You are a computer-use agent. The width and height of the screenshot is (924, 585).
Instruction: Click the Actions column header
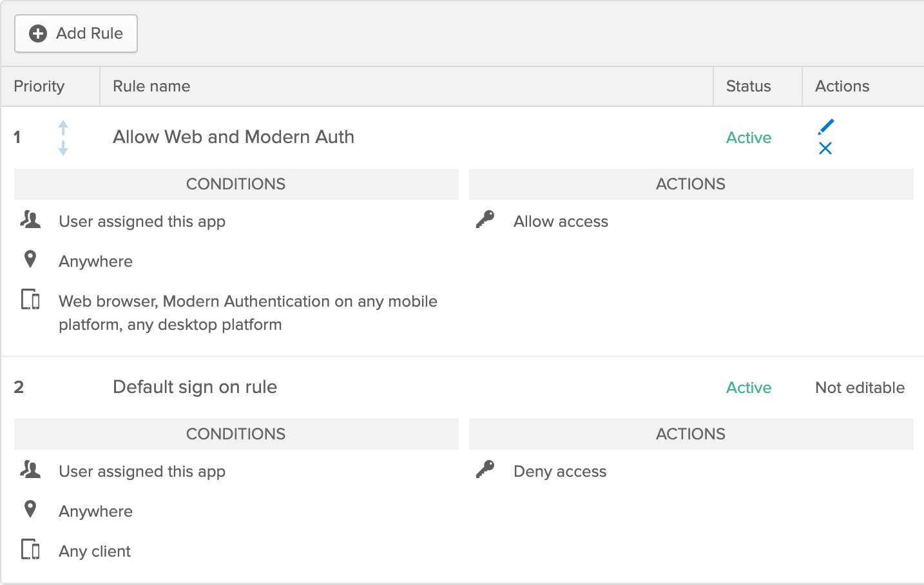tap(842, 86)
